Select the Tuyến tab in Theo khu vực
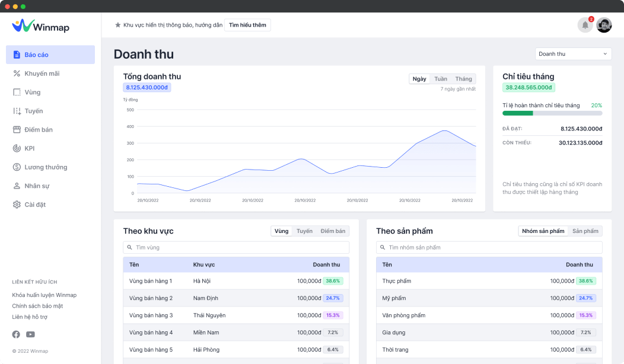 [304, 231]
